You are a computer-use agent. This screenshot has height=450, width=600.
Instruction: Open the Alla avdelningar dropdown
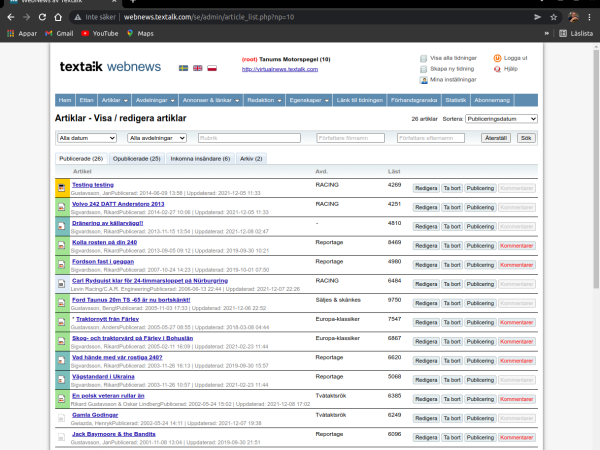click(x=157, y=138)
